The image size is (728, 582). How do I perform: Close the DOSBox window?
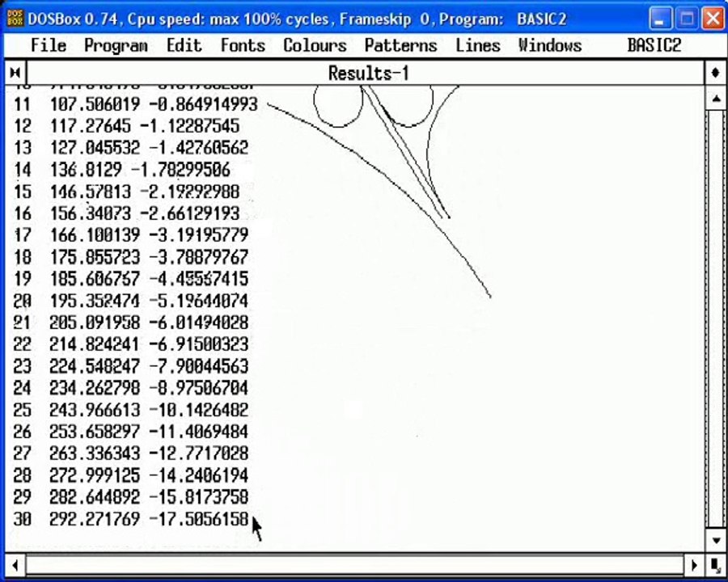point(713,19)
